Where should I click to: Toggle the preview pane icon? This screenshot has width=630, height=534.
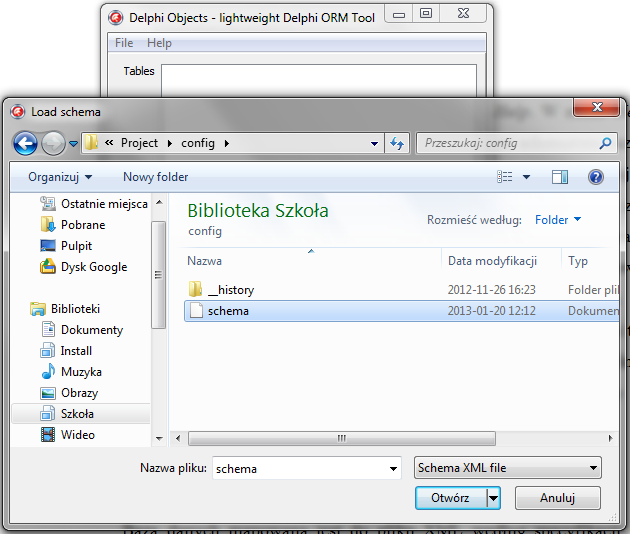[560, 177]
